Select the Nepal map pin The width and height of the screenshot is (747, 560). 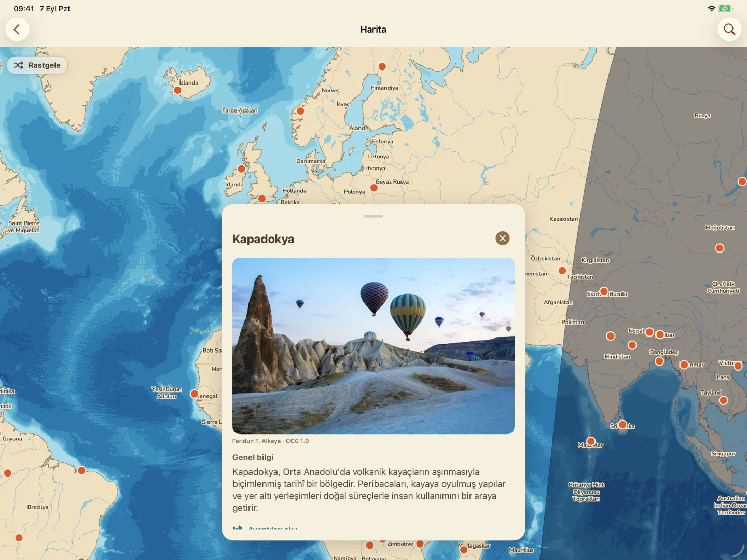[649, 332]
